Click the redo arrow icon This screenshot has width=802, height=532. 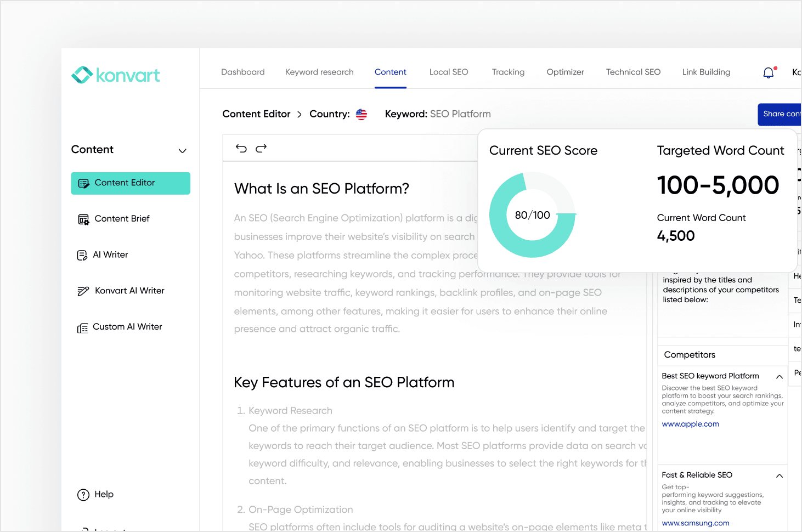261,148
